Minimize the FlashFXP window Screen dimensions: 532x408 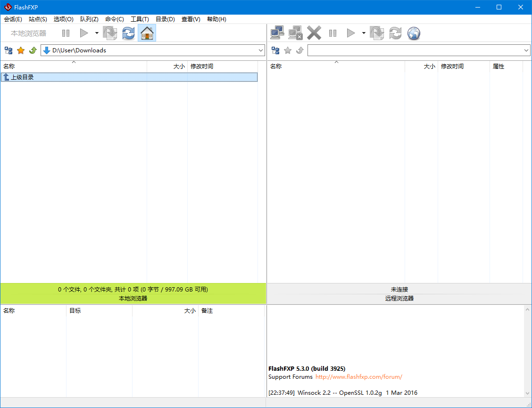[x=478, y=7]
